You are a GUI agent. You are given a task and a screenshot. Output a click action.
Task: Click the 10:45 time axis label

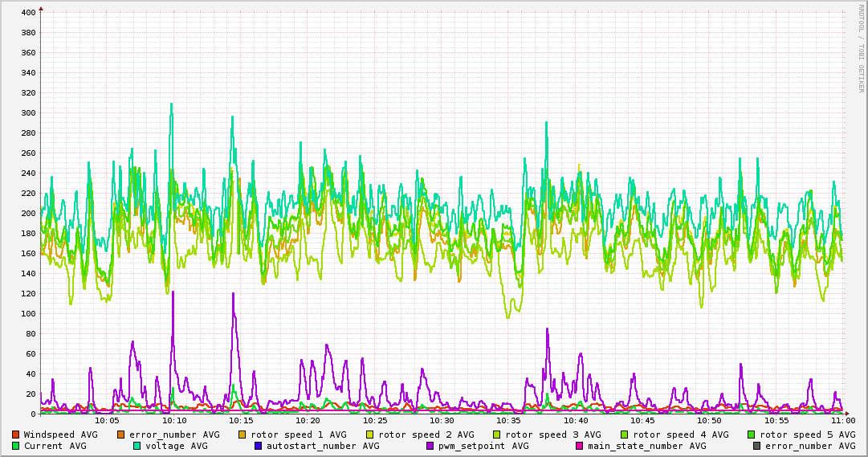642,420
